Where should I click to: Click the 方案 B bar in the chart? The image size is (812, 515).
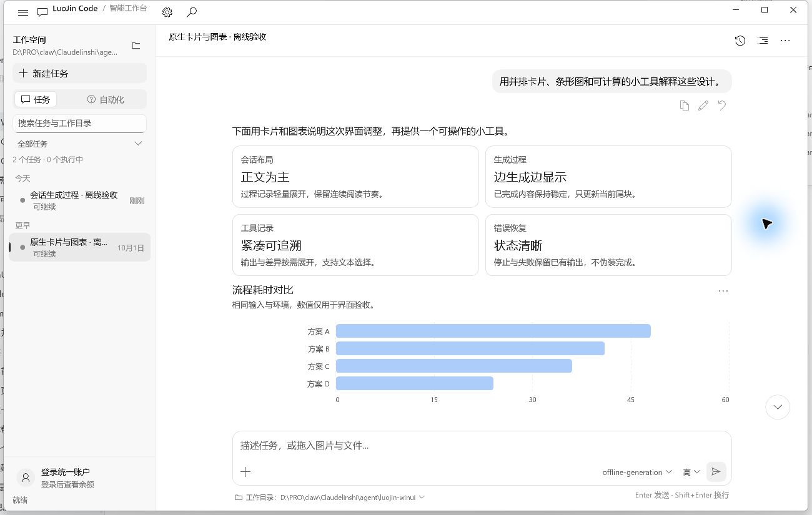pyautogui.click(x=470, y=348)
